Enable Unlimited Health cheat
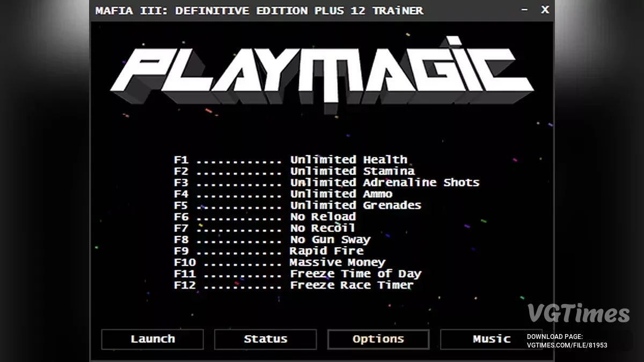The image size is (644, 362). 348,159
